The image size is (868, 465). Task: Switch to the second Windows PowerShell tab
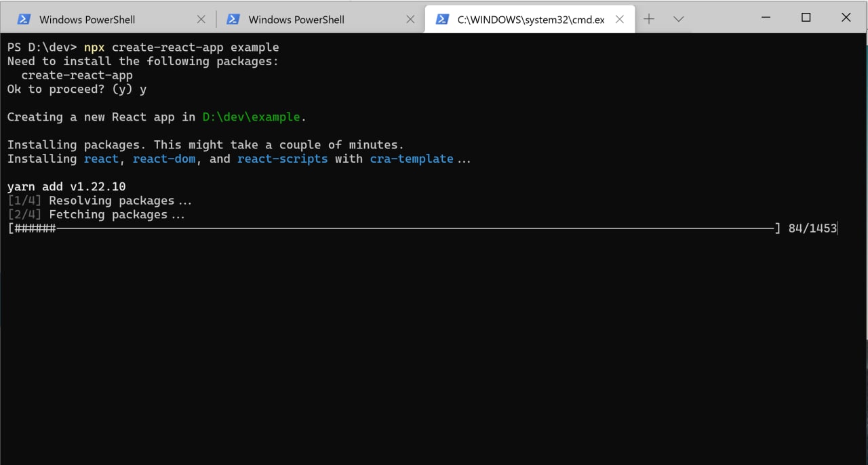tap(319, 19)
